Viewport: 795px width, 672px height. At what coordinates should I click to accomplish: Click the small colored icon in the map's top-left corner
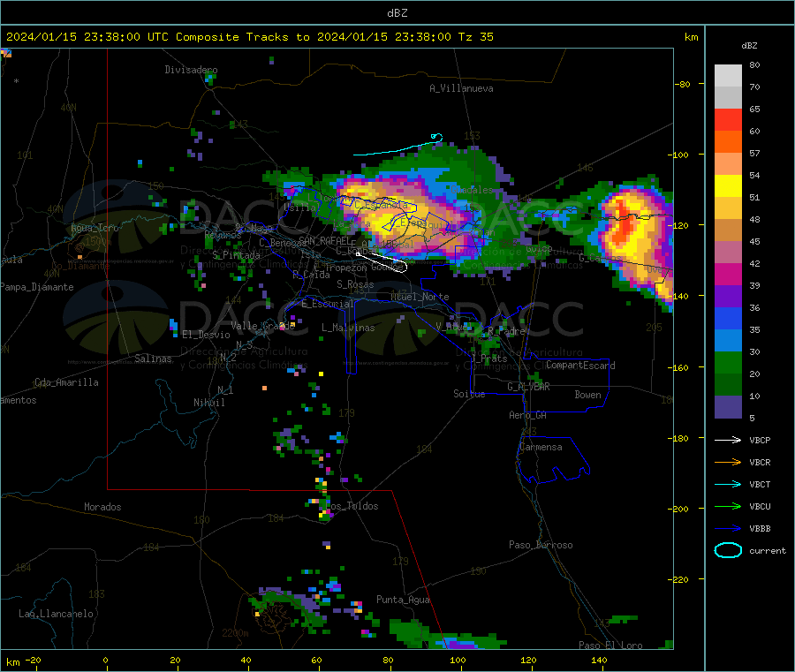6,53
